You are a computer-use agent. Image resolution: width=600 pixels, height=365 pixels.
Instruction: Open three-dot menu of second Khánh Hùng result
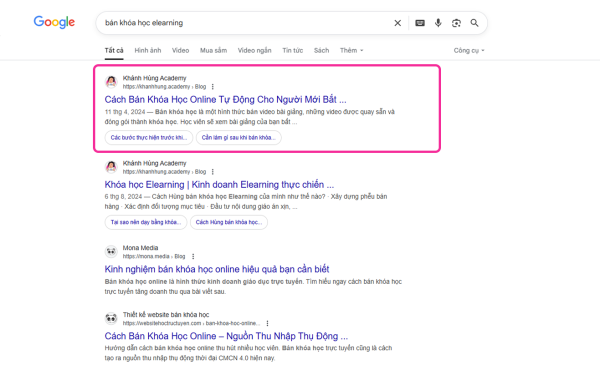click(212, 172)
